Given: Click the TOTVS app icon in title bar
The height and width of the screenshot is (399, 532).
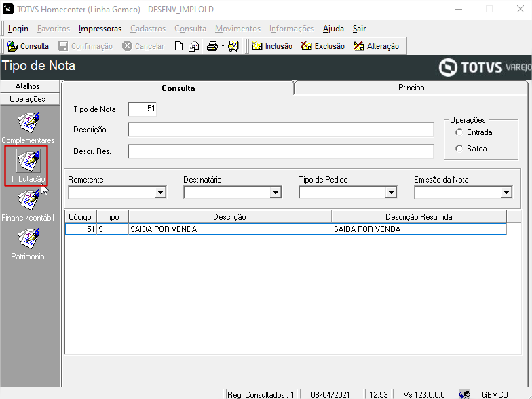Looking at the screenshot, I should coord(8,9).
